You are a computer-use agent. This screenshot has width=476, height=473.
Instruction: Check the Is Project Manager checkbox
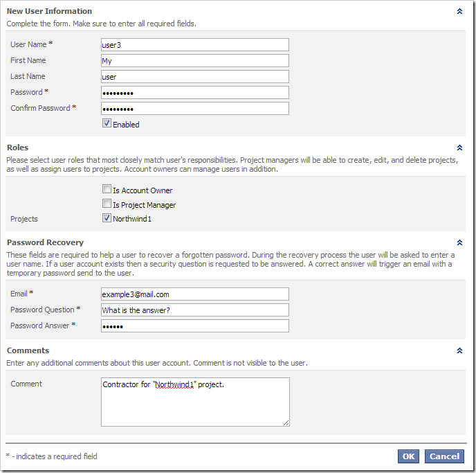tap(107, 204)
